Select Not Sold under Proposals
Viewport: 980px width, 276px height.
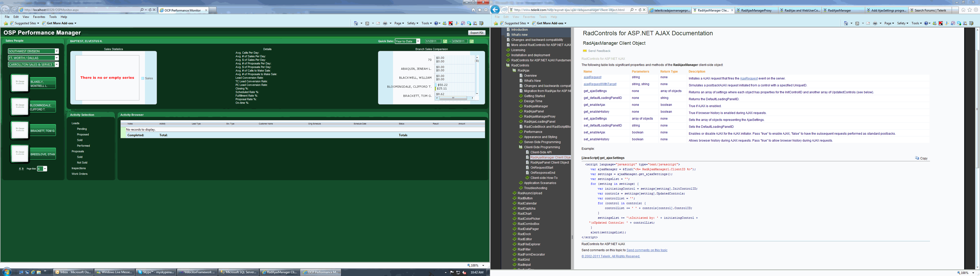[x=82, y=162]
